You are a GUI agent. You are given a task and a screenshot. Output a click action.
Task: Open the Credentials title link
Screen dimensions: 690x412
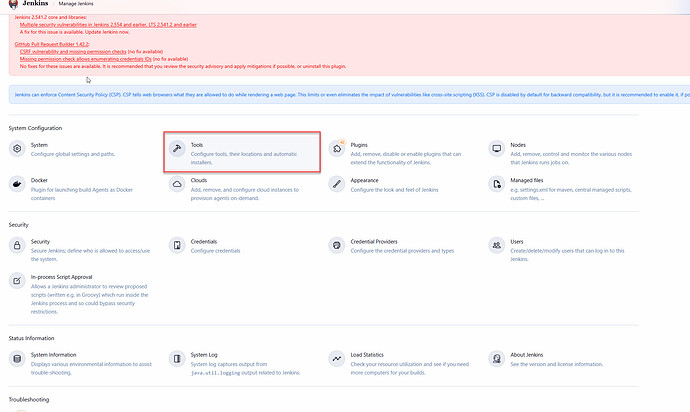[x=204, y=242]
